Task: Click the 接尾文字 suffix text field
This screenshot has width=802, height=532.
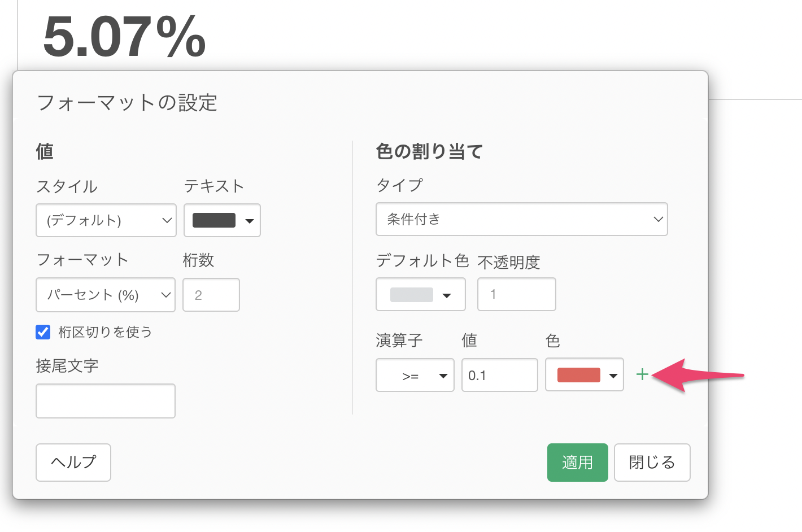Action: tap(106, 401)
